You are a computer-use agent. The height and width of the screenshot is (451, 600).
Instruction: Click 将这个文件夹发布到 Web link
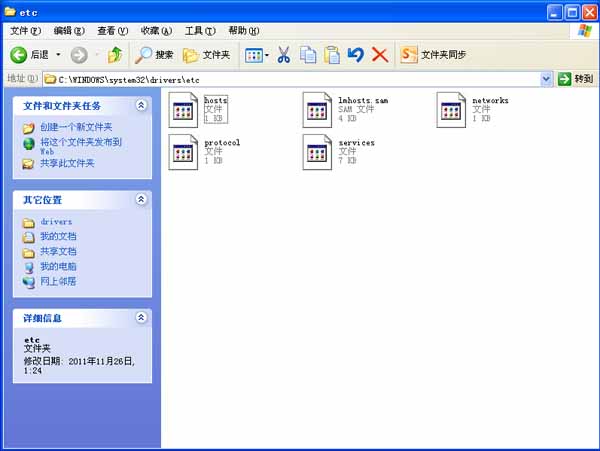(x=81, y=146)
